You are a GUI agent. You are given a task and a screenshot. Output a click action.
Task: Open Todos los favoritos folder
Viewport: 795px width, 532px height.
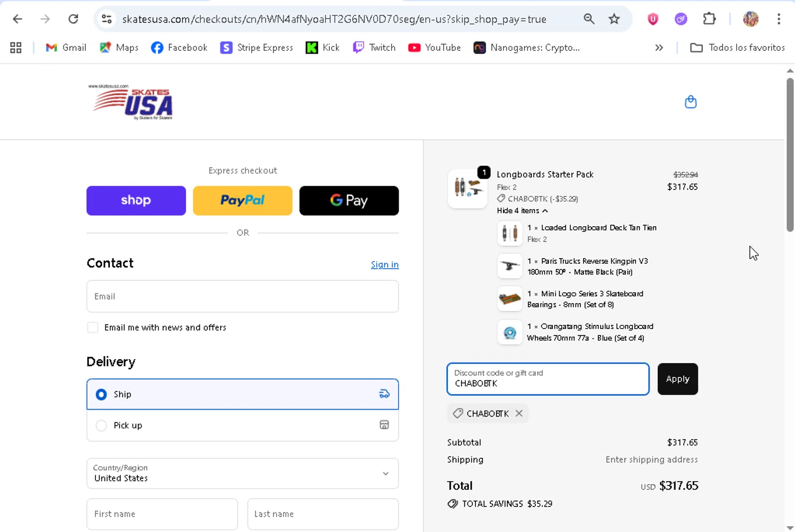[x=737, y=48]
